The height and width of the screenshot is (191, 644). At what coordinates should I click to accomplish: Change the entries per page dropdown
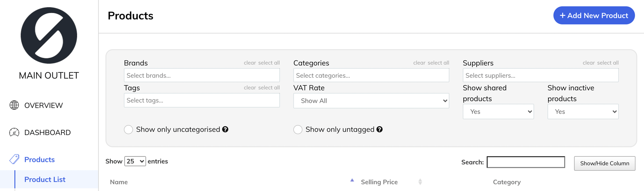click(x=135, y=161)
